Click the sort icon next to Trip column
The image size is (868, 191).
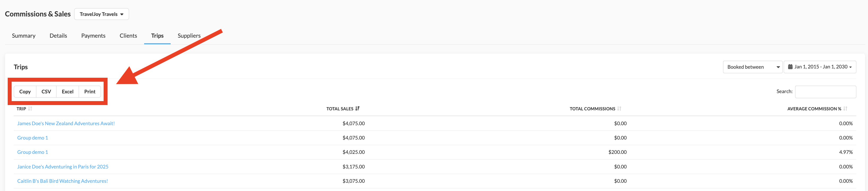point(30,109)
